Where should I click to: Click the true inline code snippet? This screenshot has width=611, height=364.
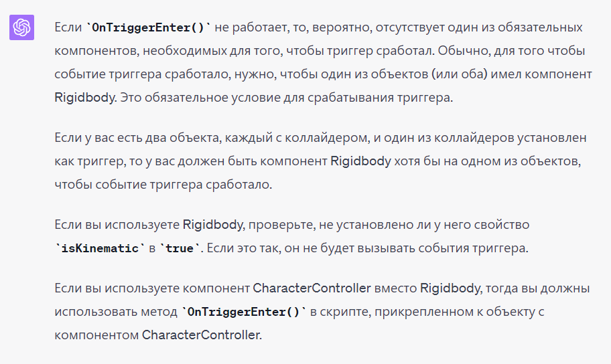(x=180, y=248)
